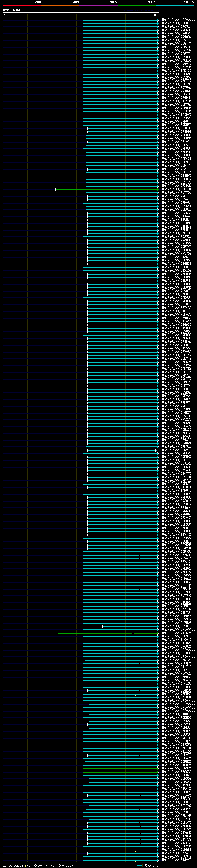Open hit UniRef100_B1PID4 label
The width and height of the screenshot is (197, 868).
click(176, 189)
